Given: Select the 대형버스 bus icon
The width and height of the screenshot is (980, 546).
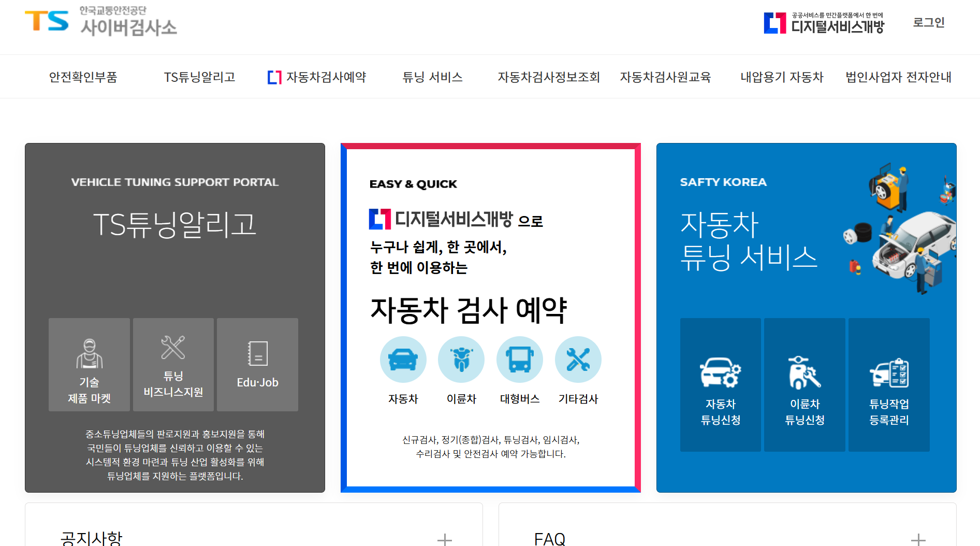Looking at the screenshot, I should [520, 359].
